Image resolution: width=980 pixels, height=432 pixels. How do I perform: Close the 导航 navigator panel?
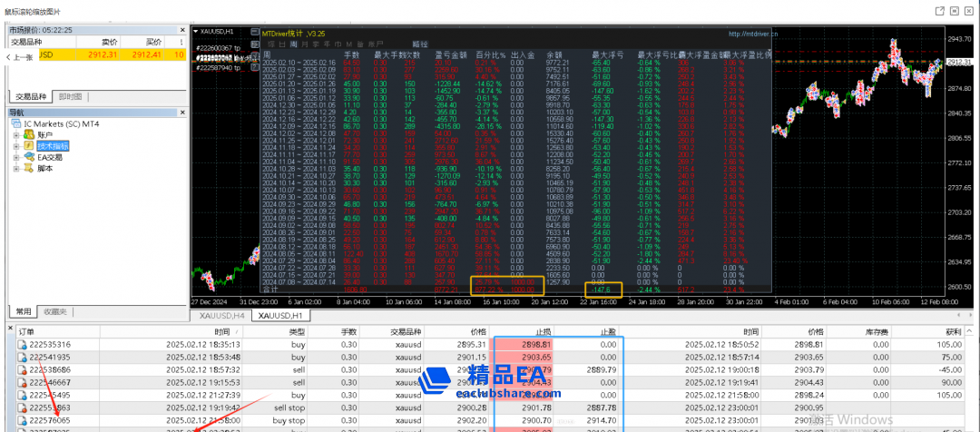(181, 112)
